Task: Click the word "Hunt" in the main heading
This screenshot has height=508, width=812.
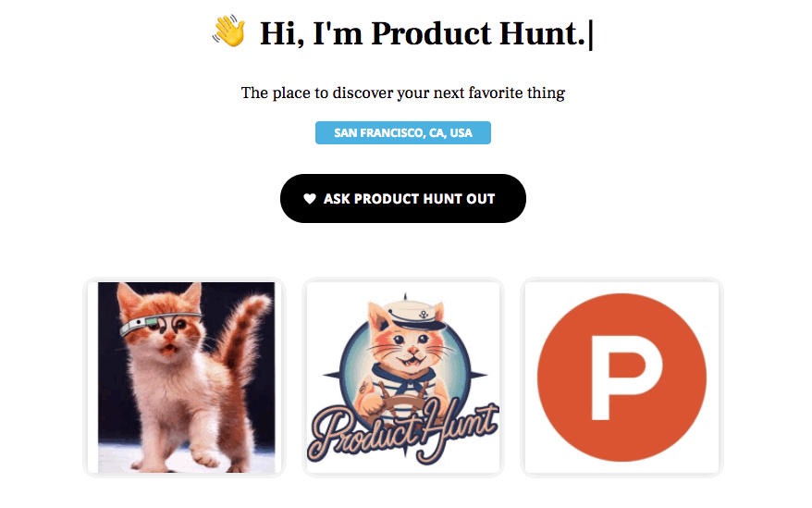Action: click(x=542, y=33)
